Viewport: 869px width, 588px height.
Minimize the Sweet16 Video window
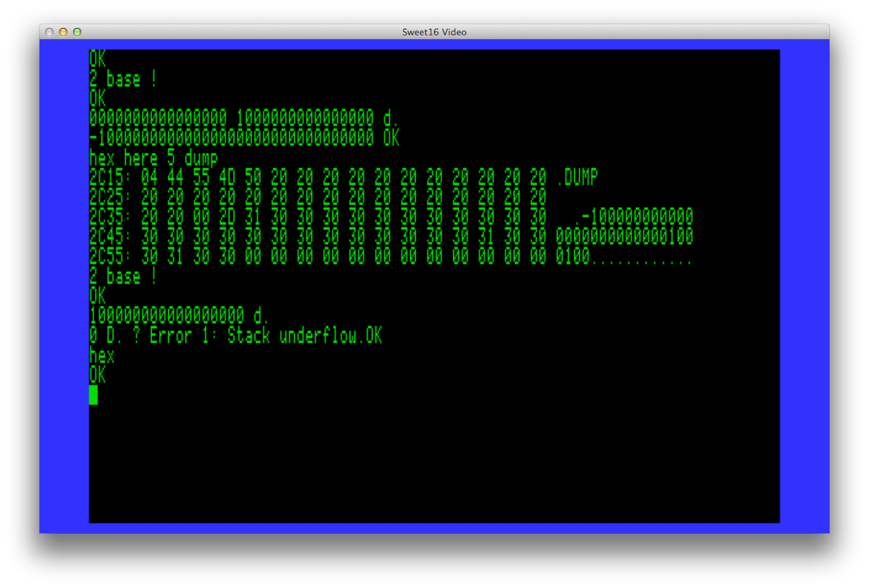(x=63, y=32)
